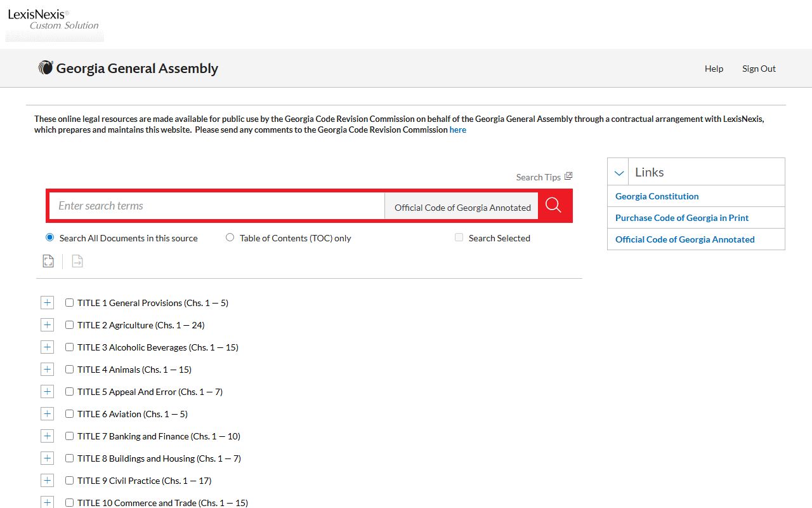Open Purchase Code of Georgia in Print

(x=681, y=218)
